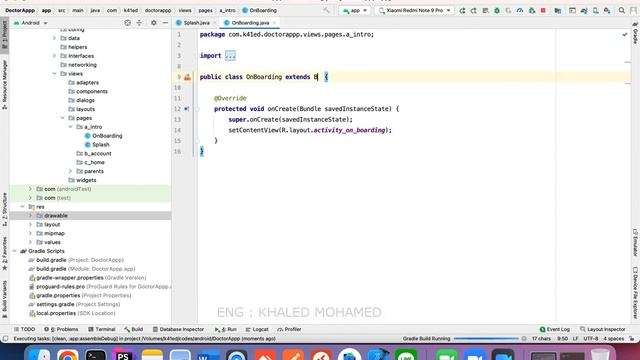Open the Resource Manager side tab
The height and width of the screenshot is (360, 640).
4,84
